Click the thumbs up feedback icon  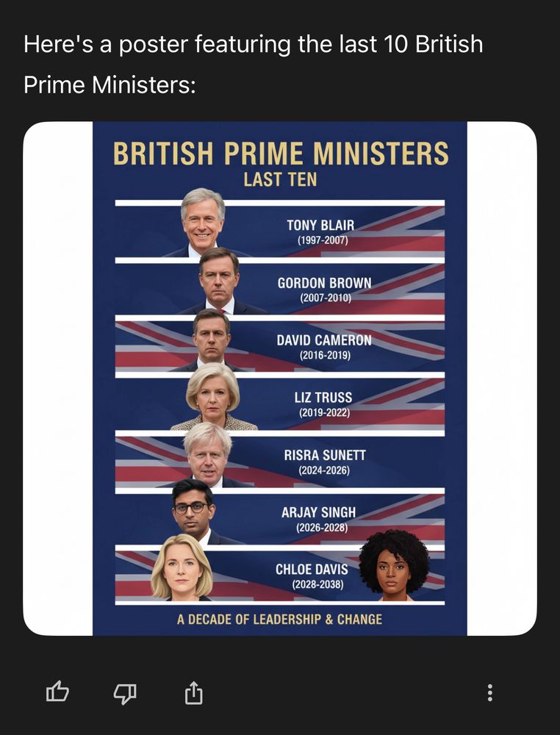click(56, 692)
